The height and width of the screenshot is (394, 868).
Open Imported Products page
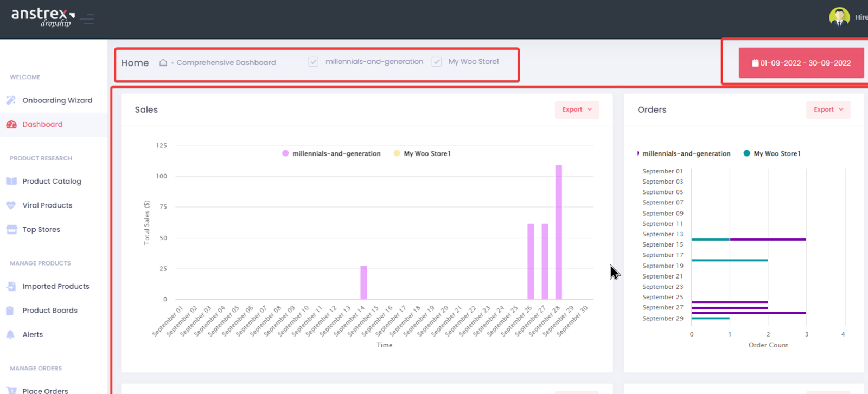pos(56,286)
